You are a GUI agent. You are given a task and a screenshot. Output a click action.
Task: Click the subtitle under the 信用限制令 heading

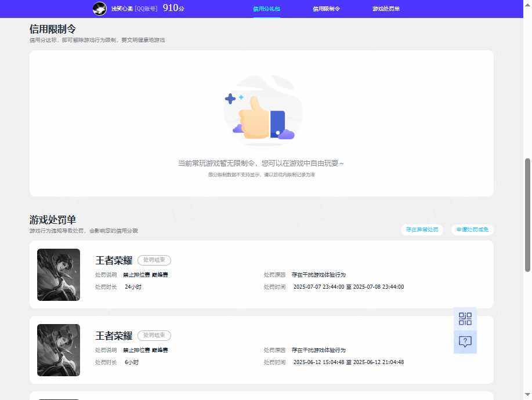tap(97, 40)
